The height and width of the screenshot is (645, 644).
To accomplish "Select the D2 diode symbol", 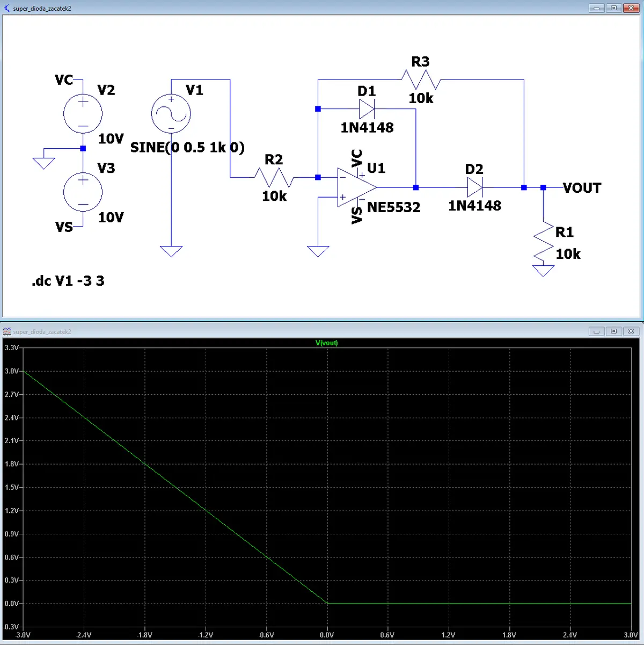I will (x=475, y=187).
